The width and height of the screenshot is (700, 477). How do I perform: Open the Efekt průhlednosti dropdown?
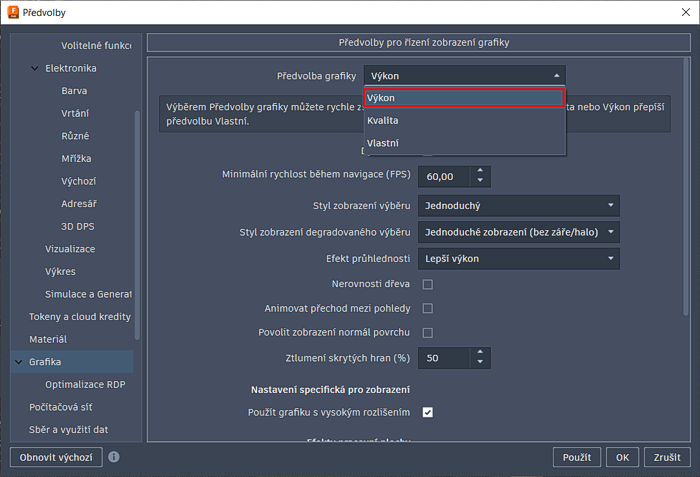pyautogui.click(x=519, y=259)
